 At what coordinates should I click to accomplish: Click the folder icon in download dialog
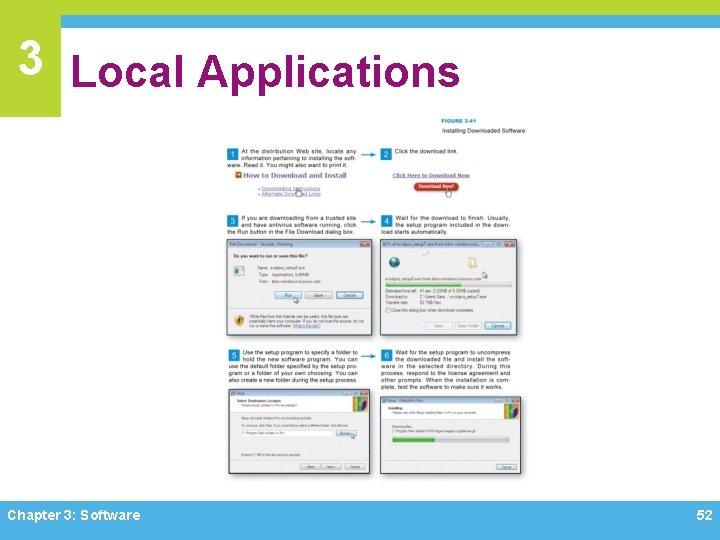click(x=472, y=262)
